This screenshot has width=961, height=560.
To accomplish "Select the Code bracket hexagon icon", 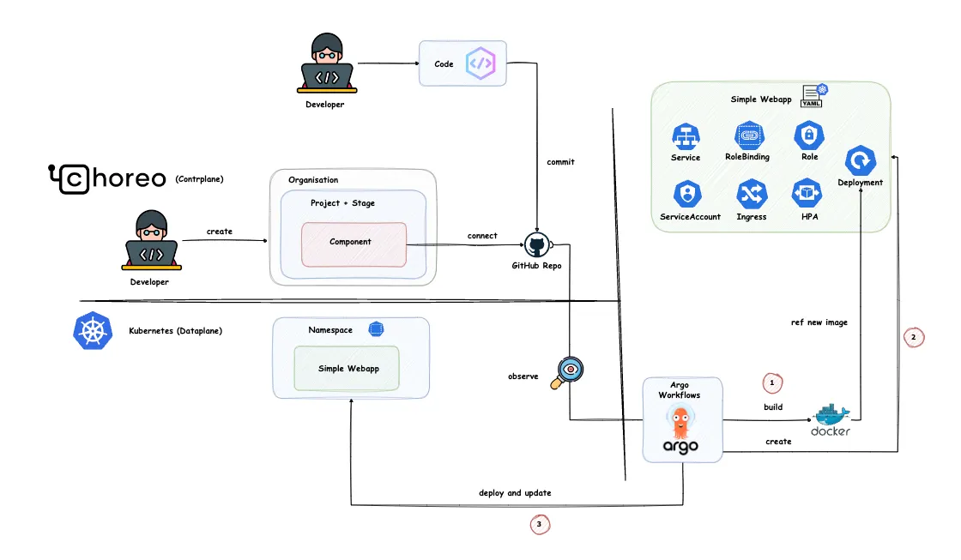I will [480, 63].
